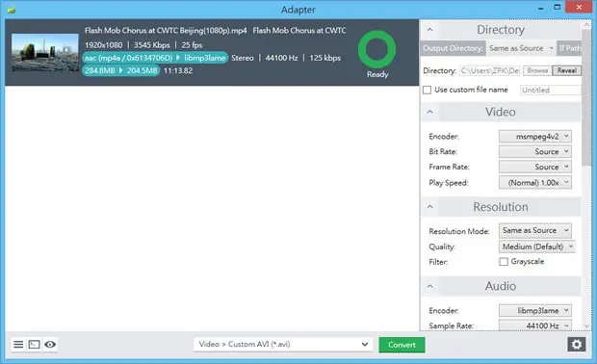Collapse the Audio section chevron
Viewport: 597px width, 364px height.
coord(429,286)
